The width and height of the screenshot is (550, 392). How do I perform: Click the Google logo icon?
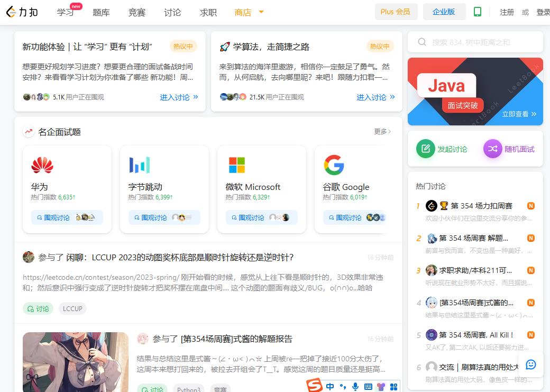click(334, 165)
